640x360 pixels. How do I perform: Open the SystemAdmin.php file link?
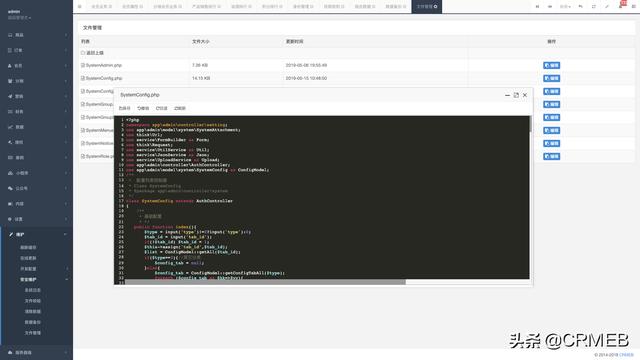pyautogui.click(x=104, y=65)
